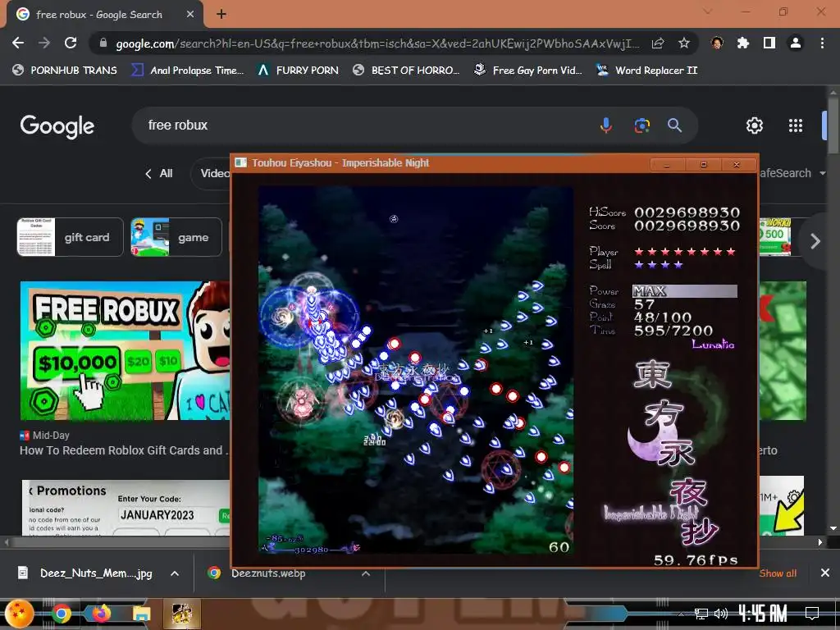Select the game suggestion chip
840x630 pixels.
(176, 237)
